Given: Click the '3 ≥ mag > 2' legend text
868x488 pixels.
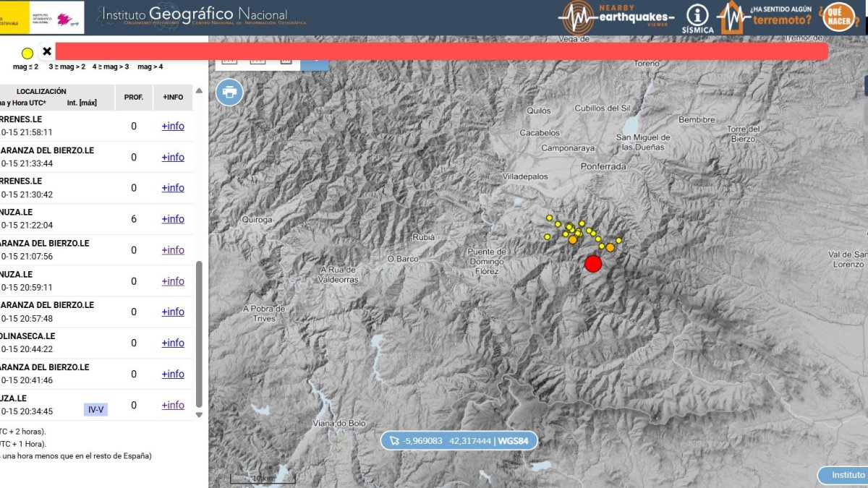Looking at the screenshot, I should coord(67,67).
